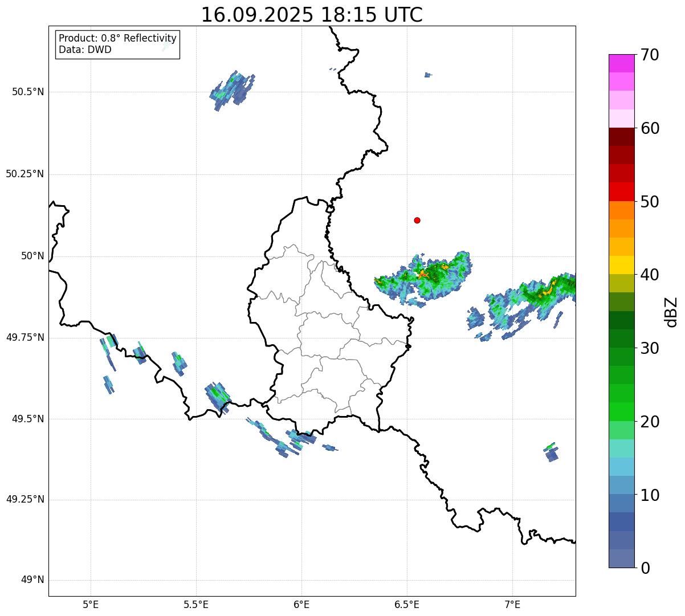Click the bright green colorbar segment above 20

tap(622, 411)
